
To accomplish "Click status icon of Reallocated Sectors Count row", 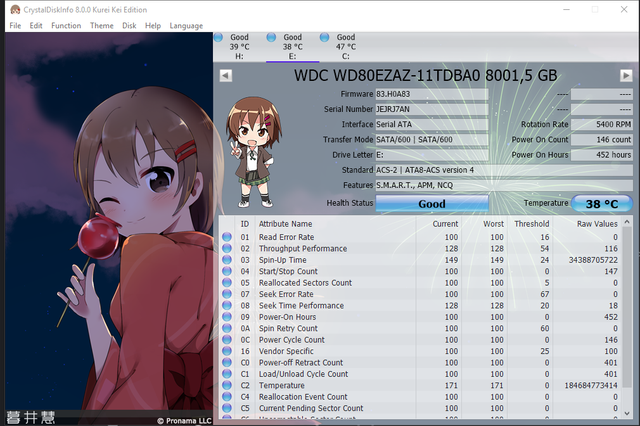I will coord(227,283).
